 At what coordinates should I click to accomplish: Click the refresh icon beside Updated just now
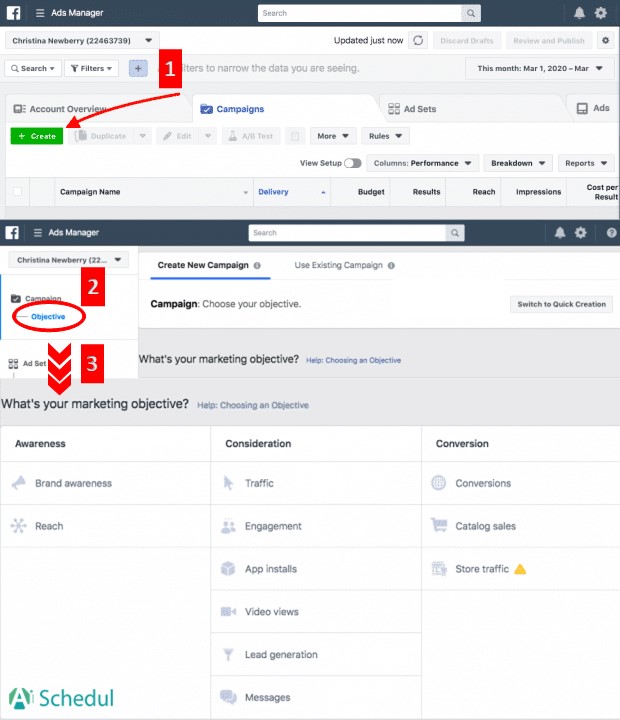418,40
